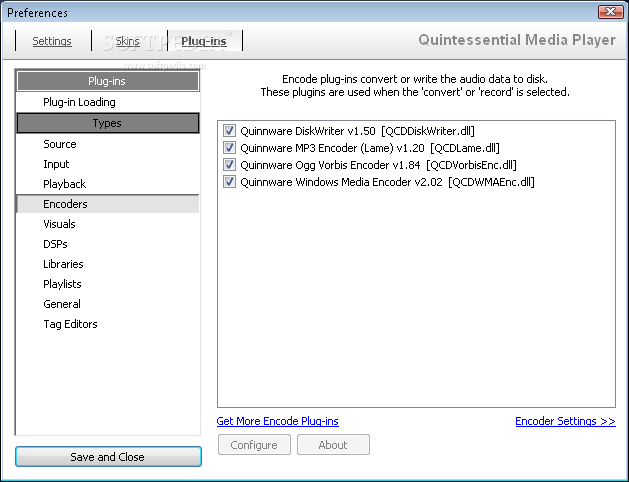Click the About button
The width and height of the screenshot is (629, 482).
333,445
